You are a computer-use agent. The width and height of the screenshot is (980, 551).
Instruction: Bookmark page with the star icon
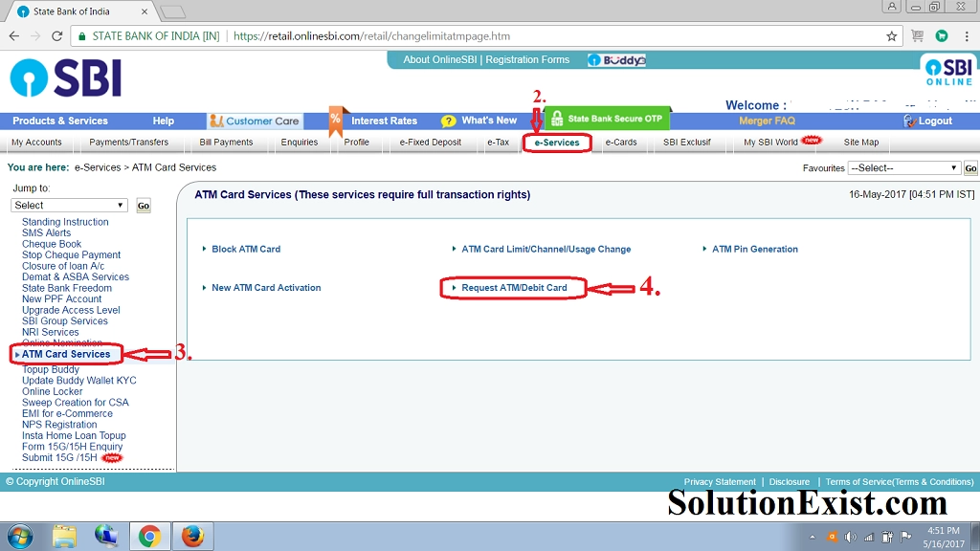coord(891,36)
